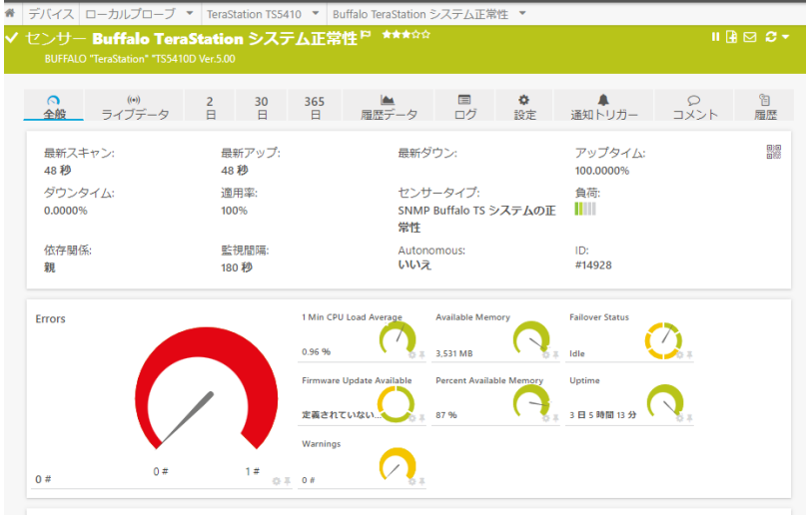Open the header actions dropdown arrow
Image resolution: width=812 pixels, height=515 pixels.
(x=786, y=37)
